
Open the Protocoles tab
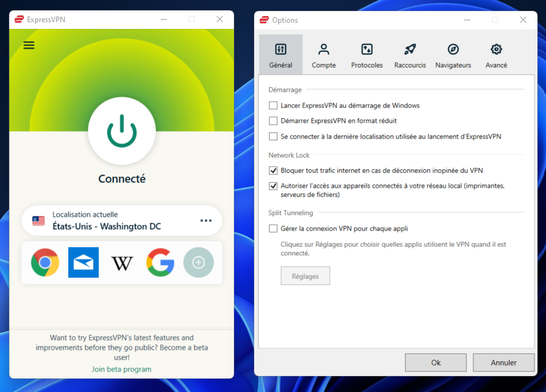pos(367,55)
